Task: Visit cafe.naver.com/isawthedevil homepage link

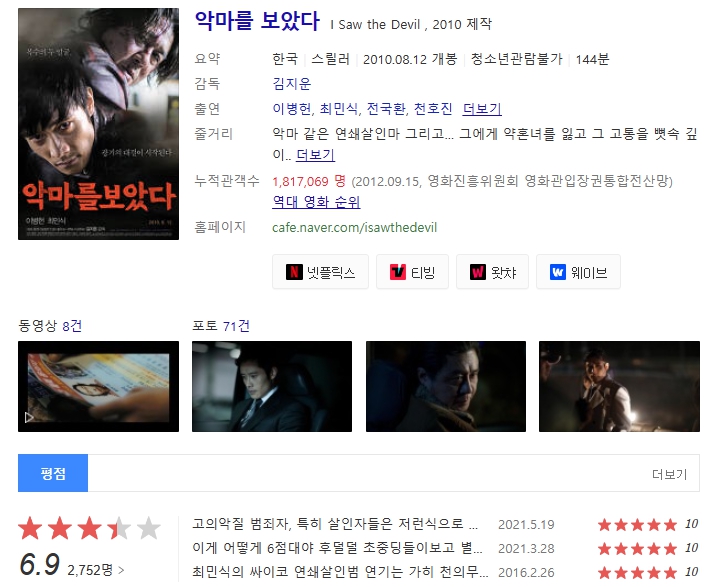Action: 354,227
